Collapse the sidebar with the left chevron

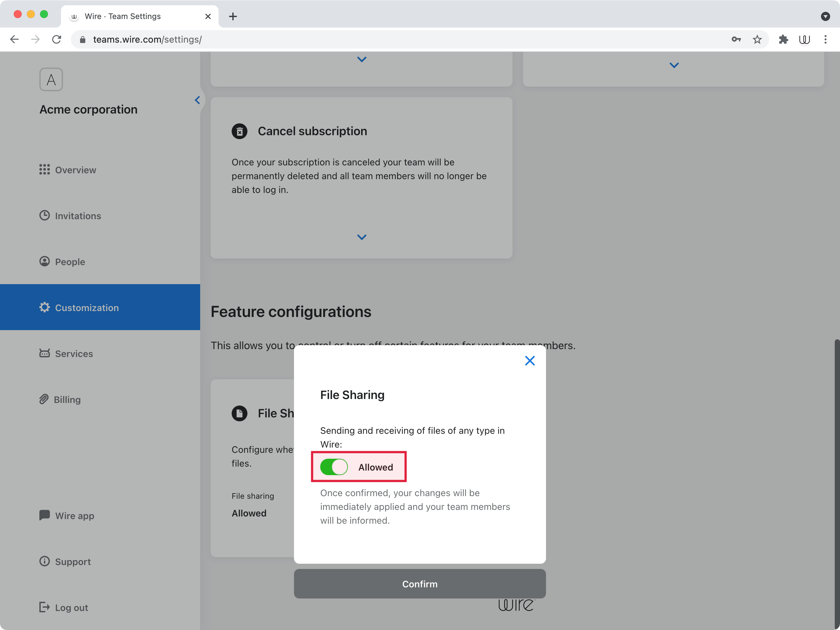coord(197,100)
